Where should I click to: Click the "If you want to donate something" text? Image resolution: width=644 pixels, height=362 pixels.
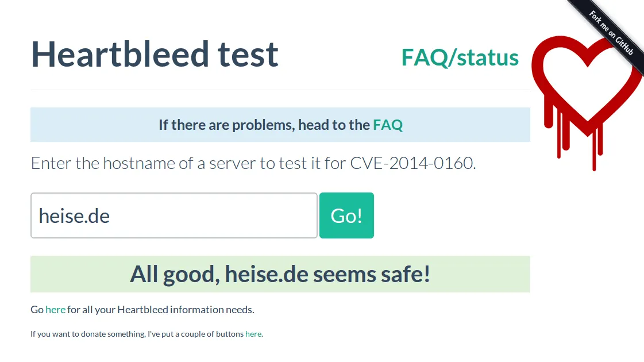tap(87, 334)
